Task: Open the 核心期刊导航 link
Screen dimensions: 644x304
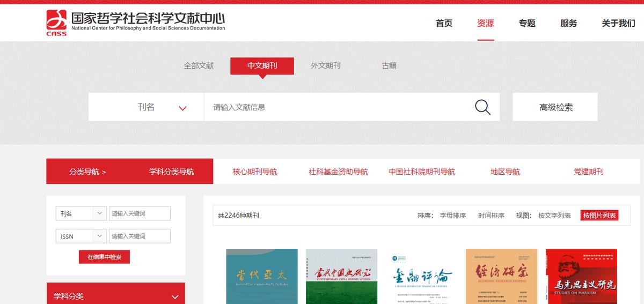Action: pos(255,172)
